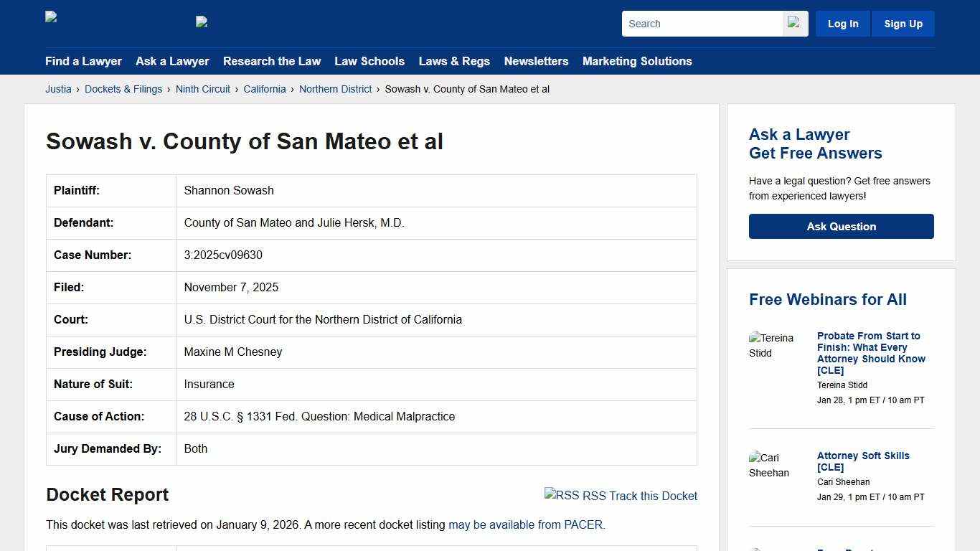Open the Laws & Regs menu

(x=454, y=61)
